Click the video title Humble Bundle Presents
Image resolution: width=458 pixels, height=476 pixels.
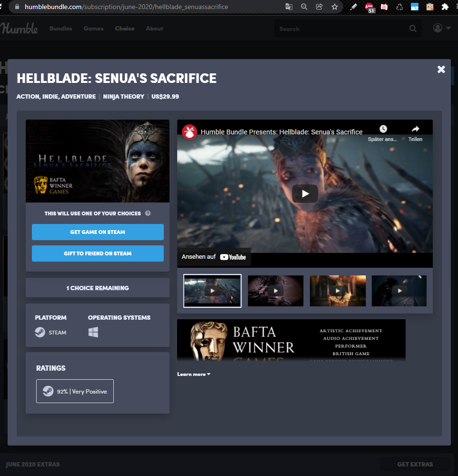click(281, 132)
